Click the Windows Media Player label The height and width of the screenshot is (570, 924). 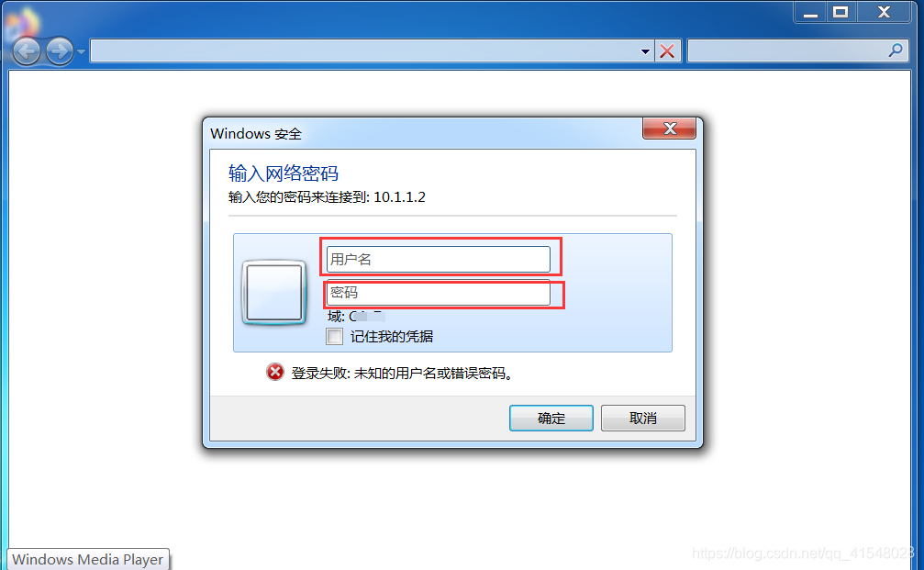[88, 559]
